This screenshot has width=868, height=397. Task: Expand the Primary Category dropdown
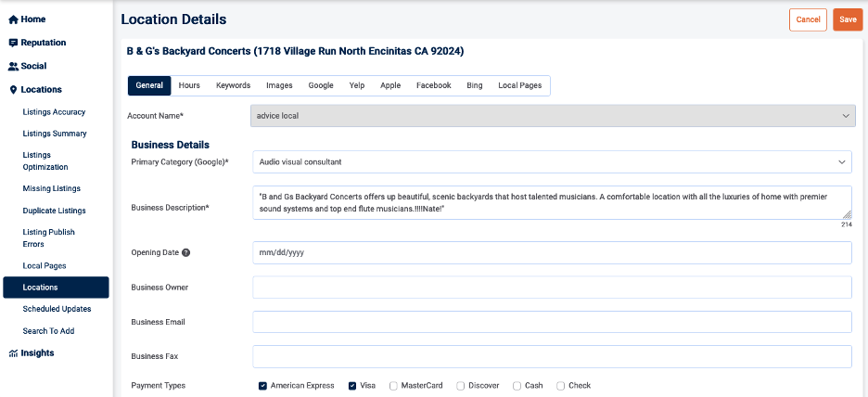tap(551, 162)
